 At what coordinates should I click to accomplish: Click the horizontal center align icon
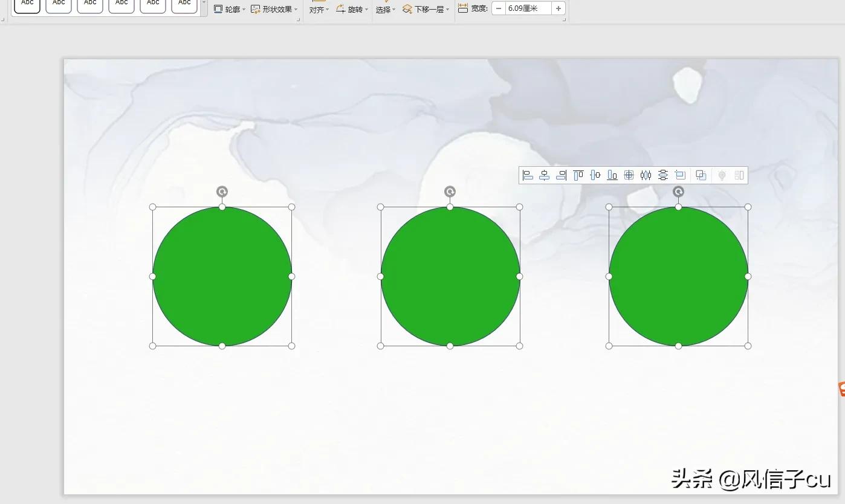click(545, 175)
